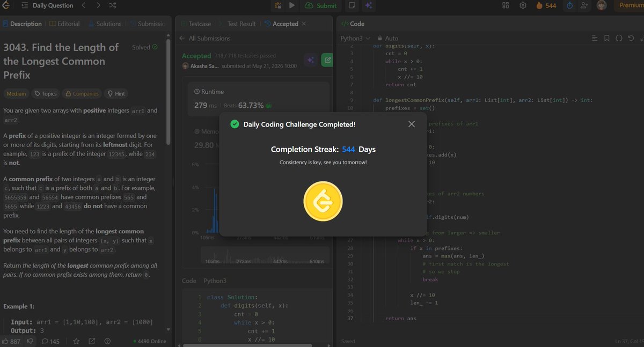Image resolution: width=644 pixels, height=347 pixels.
Task: Open the profile avatar menu
Action: coord(602,5)
